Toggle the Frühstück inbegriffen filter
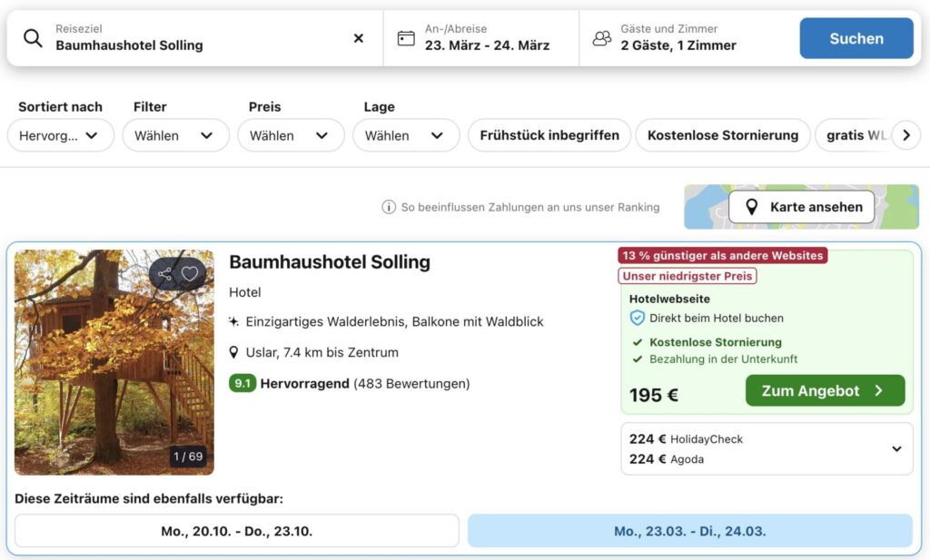Image resolution: width=930 pixels, height=560 pixels. [x=549, y=135]
